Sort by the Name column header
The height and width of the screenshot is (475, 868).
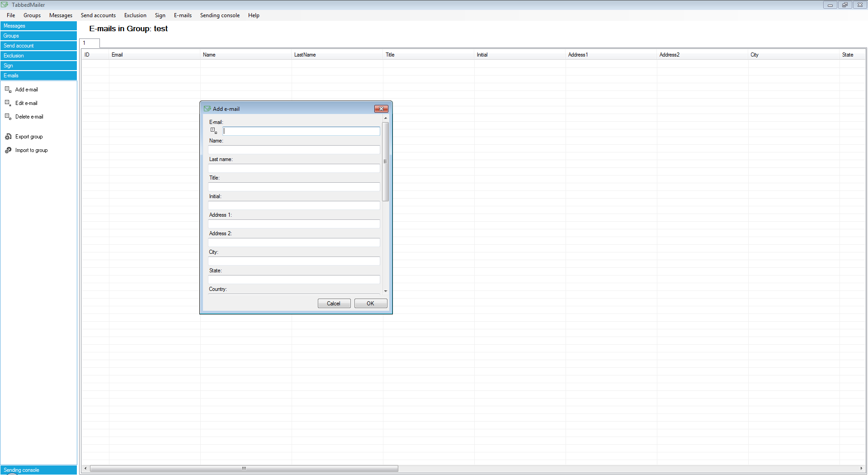click(246, 55)
